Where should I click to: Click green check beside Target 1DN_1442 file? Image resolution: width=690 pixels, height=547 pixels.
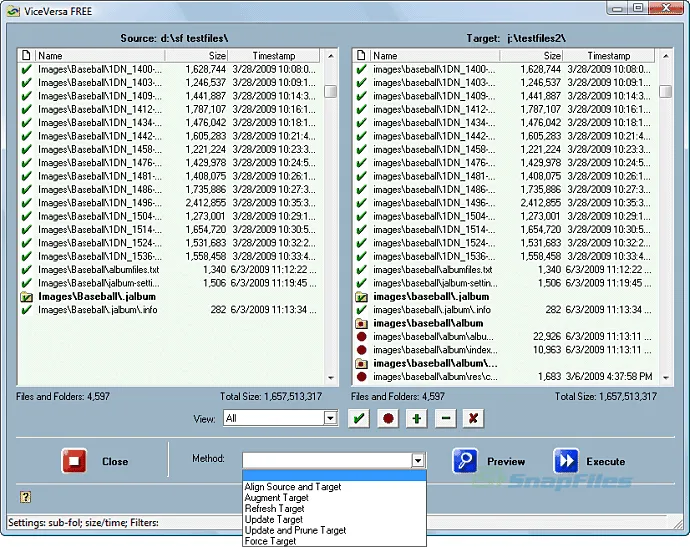(x=362, y=136)
